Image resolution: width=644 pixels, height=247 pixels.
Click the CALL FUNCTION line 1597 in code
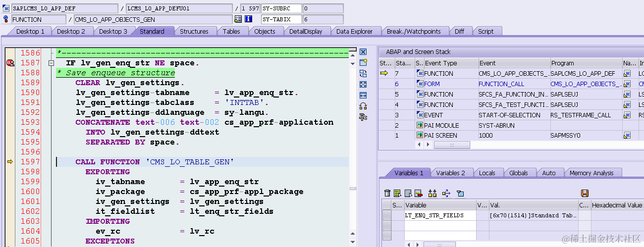[155, 162]
